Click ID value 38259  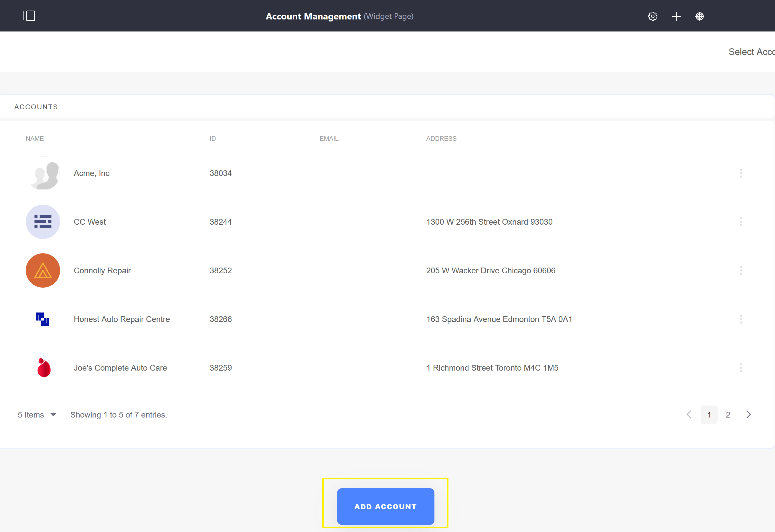click(221, 368)
